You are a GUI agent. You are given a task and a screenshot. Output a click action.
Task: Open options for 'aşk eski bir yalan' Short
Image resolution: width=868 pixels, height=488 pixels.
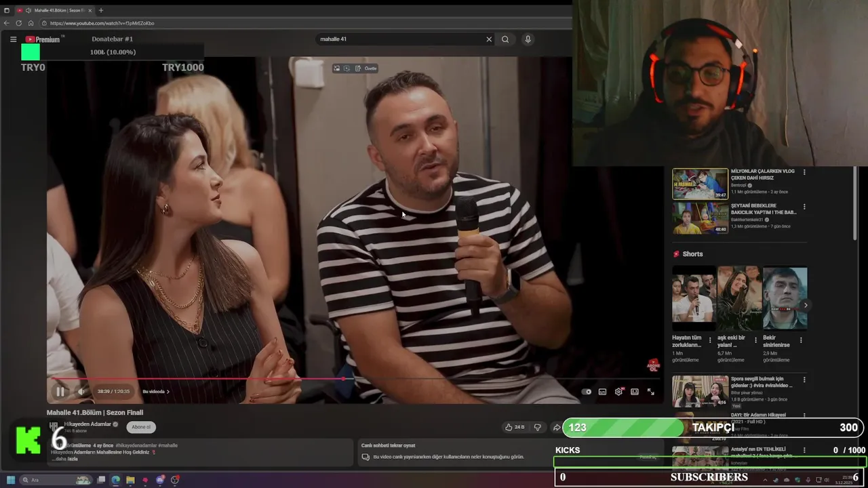click(x=755, y=340)
